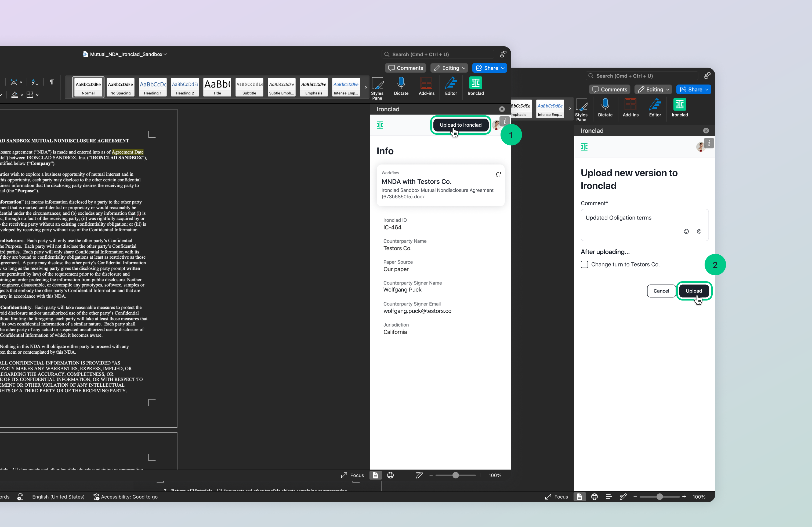Apply the Heading 2 style
812x527 pixels.
point(185,87)
